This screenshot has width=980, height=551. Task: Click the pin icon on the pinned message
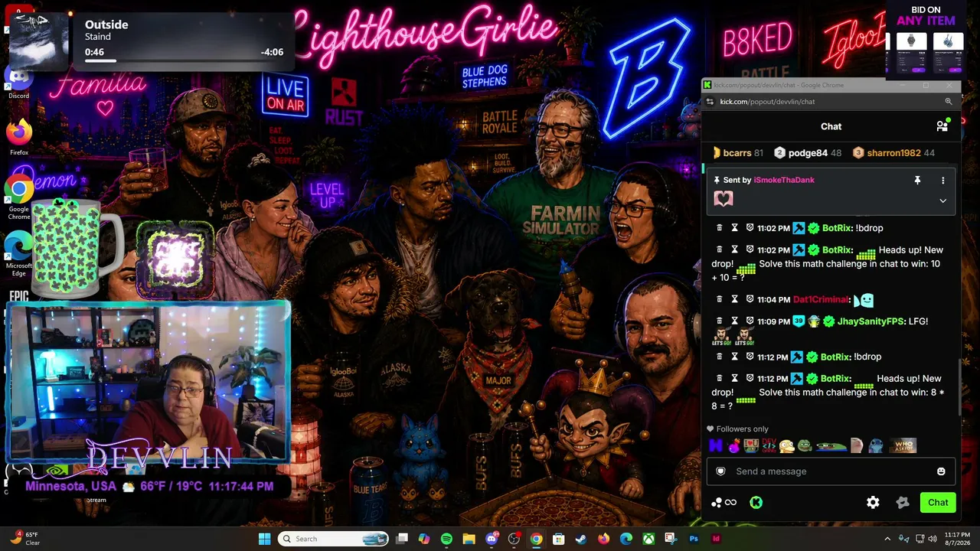[x=917, y=180]
